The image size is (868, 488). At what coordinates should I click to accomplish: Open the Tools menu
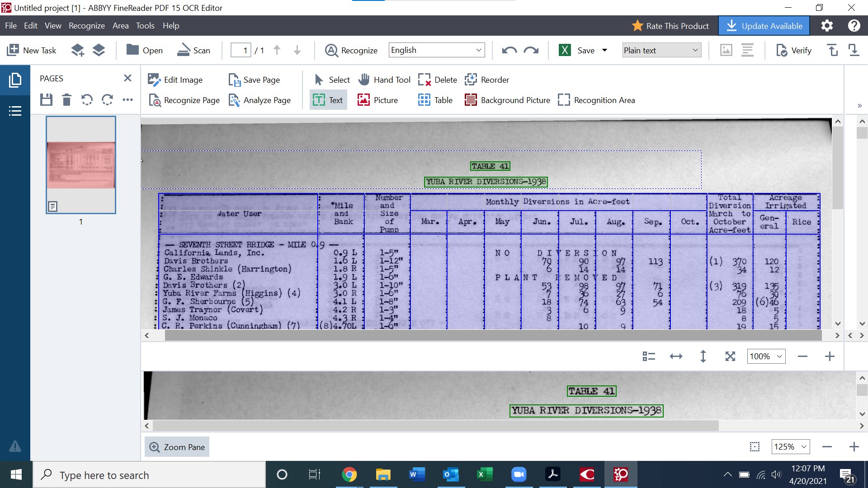click(145, 26)
